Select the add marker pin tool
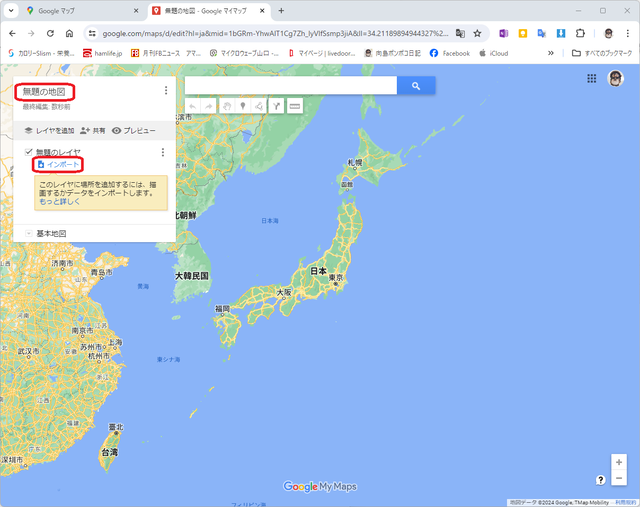This screenshot has width=640, height=507. tap(243, 106)
